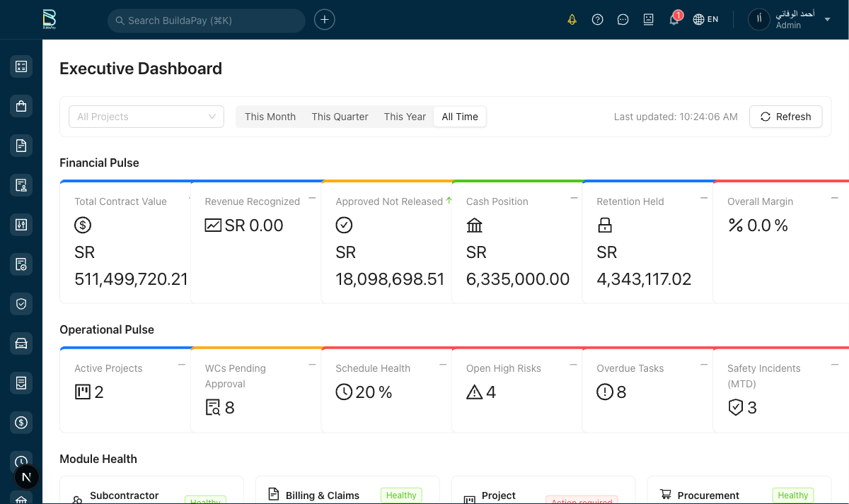Click the Operational Pulse heading
The height and width of the screenshot is (504, 849).
107,329
